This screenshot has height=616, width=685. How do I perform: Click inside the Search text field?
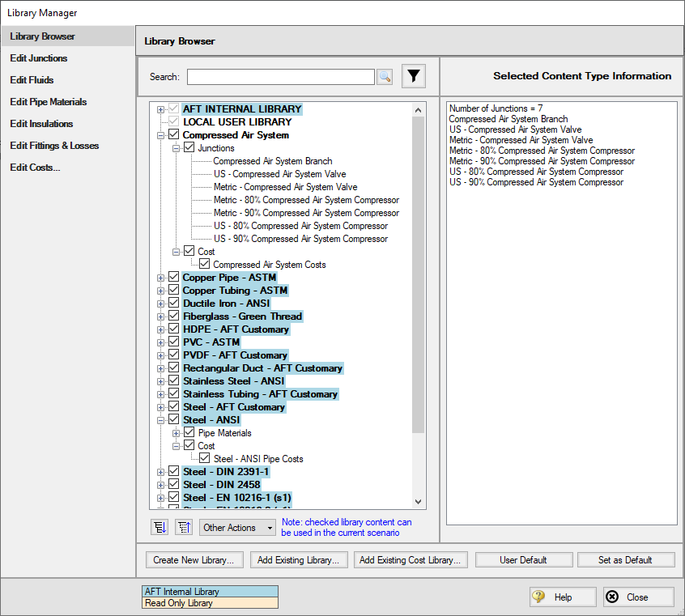tap(280, 77)
